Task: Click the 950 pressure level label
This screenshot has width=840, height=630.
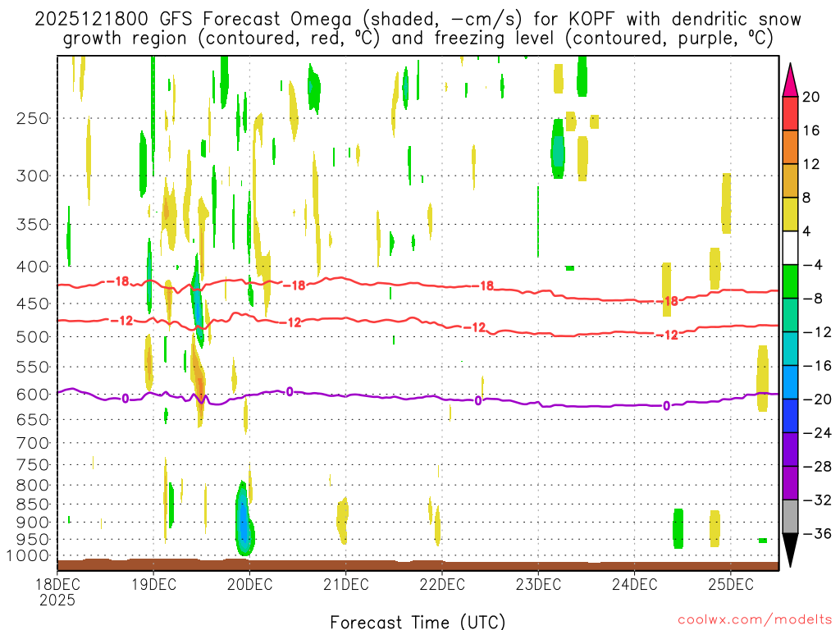Action: tap(33, 540)
